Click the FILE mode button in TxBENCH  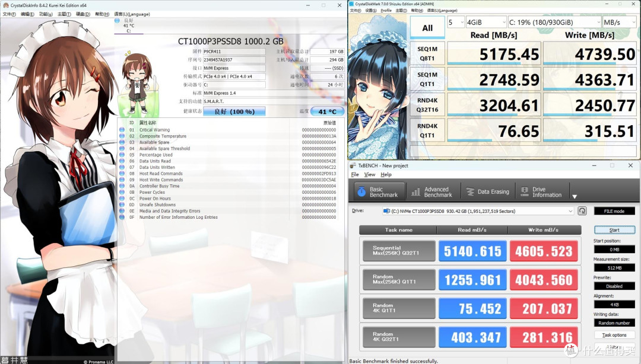(x=614, y=211)
